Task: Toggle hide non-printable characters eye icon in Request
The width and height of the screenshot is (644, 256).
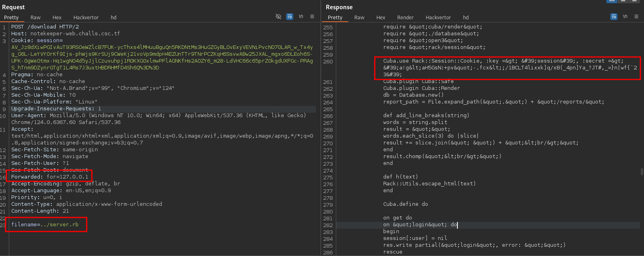Action: point(278,16)
